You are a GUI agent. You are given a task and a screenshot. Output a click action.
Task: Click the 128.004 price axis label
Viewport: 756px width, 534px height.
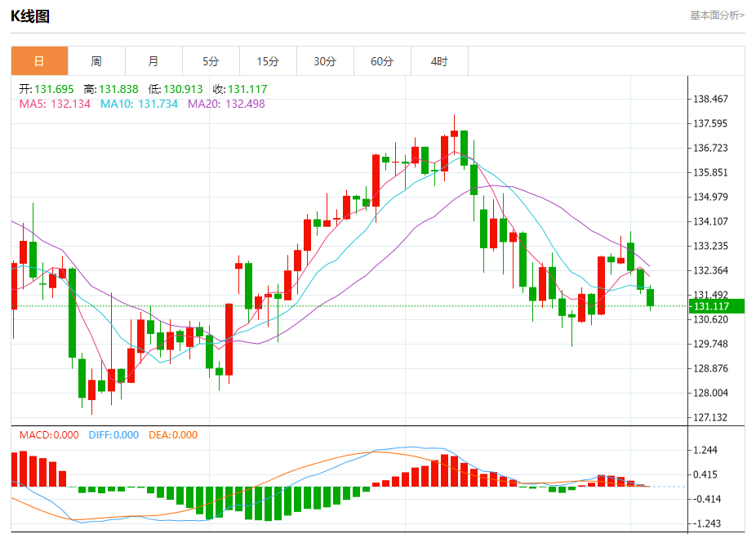pos(710,393)
